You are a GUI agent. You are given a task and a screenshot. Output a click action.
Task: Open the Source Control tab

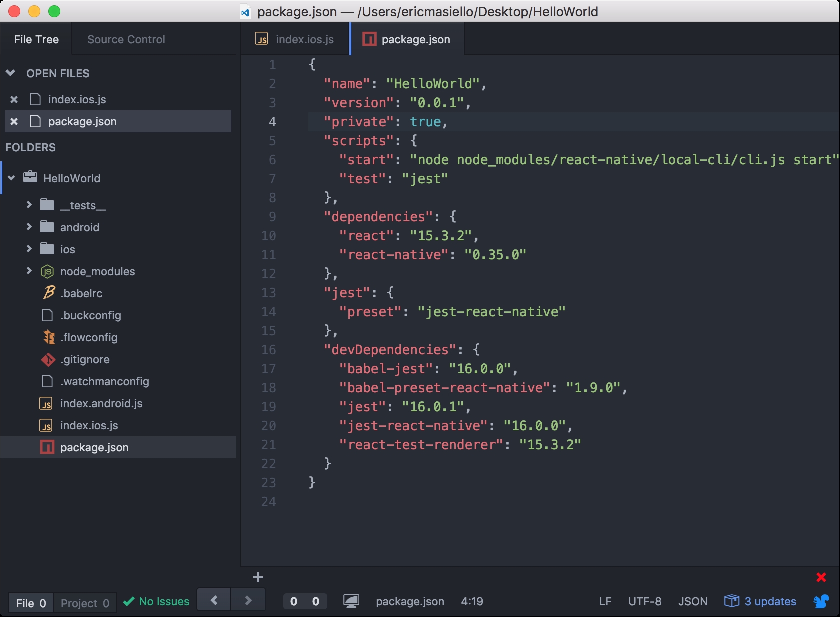(x=126, y=39)
